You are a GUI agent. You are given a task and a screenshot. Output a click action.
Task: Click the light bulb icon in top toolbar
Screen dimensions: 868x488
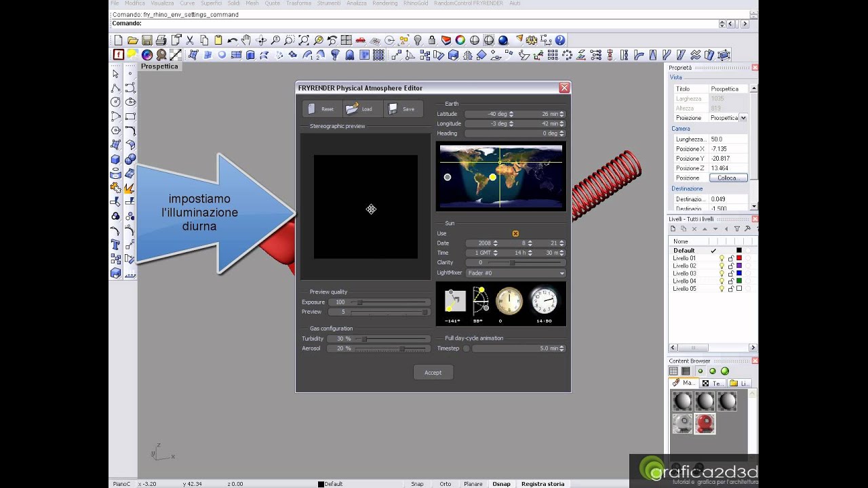pos(418,41)
